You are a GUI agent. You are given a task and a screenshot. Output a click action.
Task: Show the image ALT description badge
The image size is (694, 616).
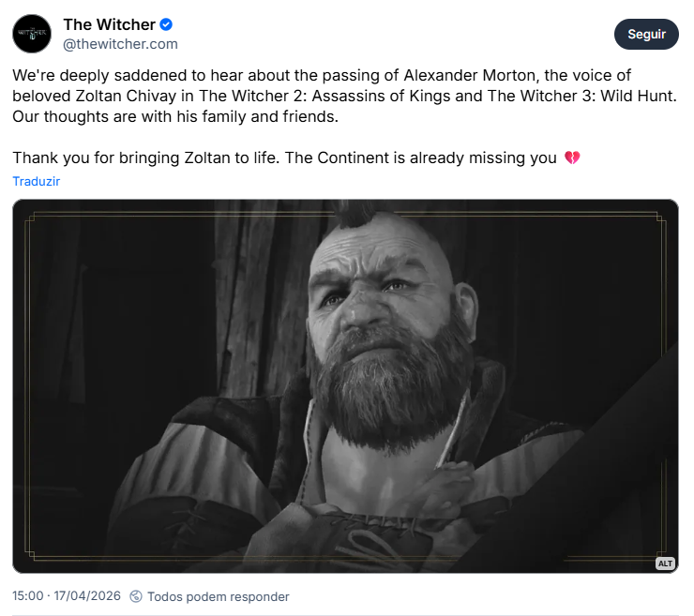click(665, 563)
